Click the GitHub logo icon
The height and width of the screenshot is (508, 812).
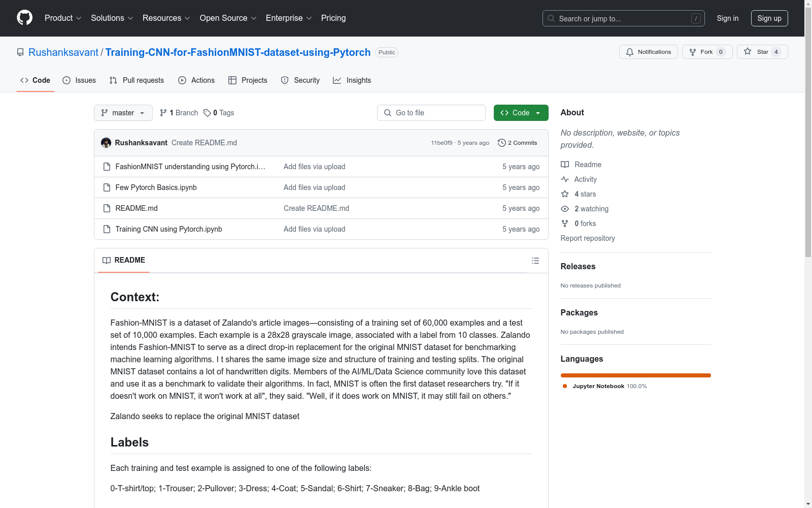coord(24,18)
